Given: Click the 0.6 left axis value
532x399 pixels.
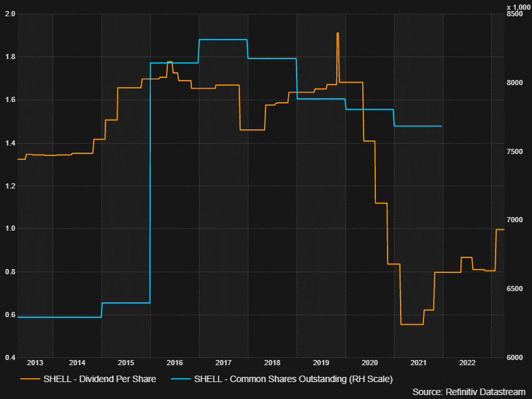Looking at the screenshot, I should click(10, 315).
